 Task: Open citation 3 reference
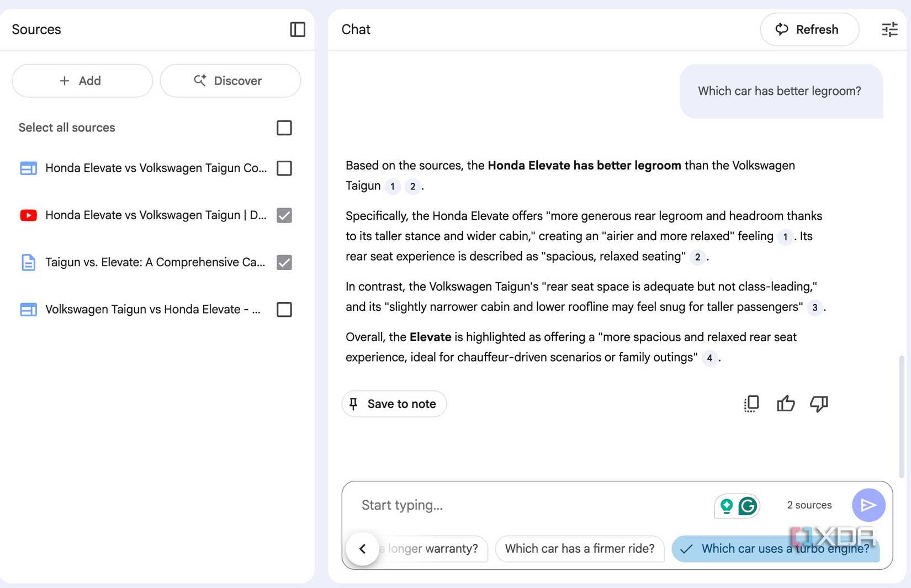[815, 308]
